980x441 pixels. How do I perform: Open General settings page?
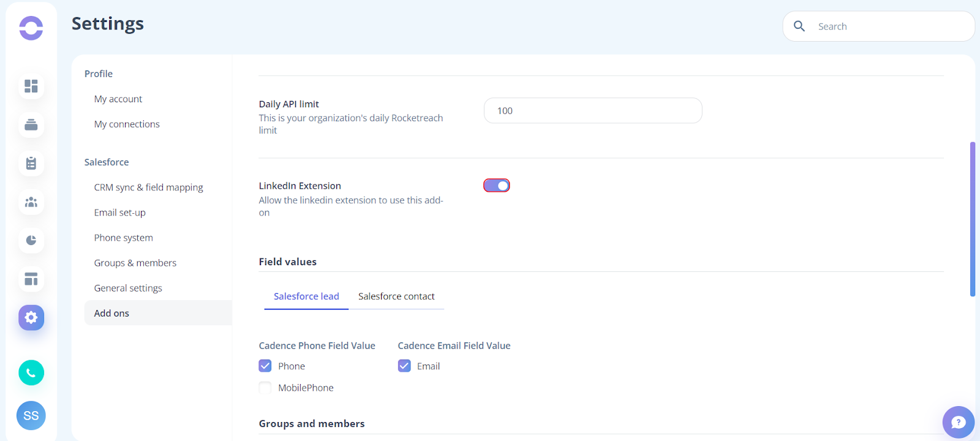pyautogui.click(x=128, y=288)
